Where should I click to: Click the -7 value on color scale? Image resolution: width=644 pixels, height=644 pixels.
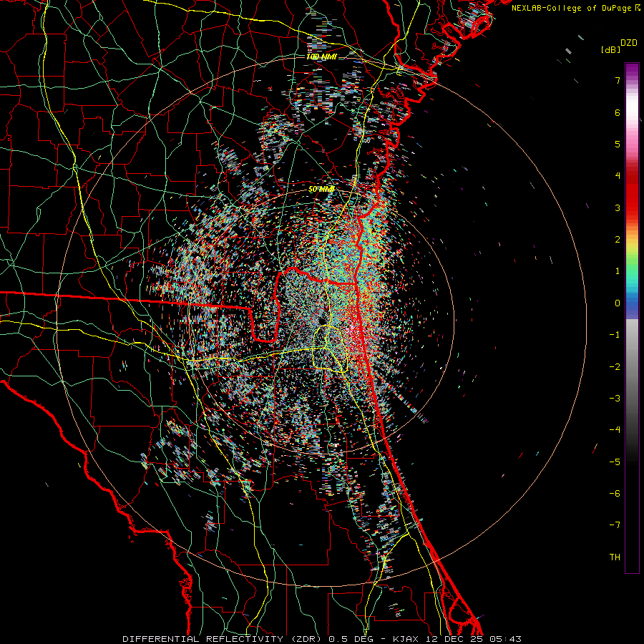pyautogui.click(x=615, y=525)
